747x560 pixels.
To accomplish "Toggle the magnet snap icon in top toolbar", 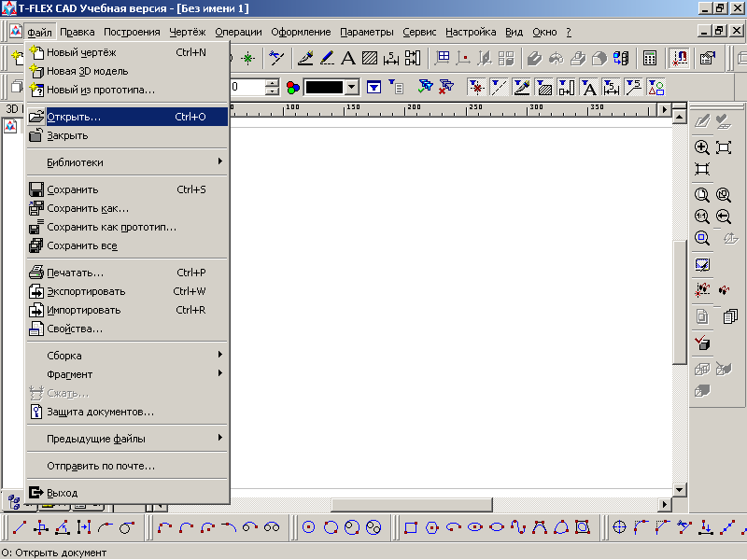I will 679,58.
